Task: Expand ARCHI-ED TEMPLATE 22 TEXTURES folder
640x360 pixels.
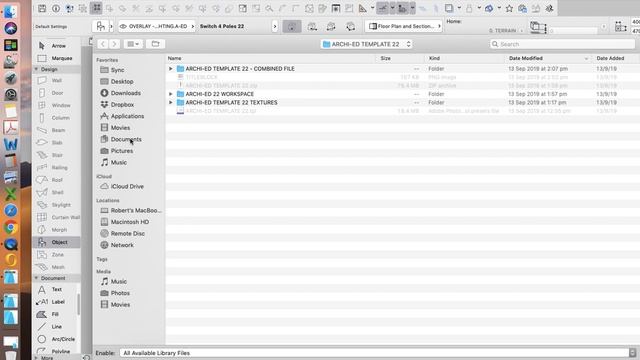Action: click(171, 102)
